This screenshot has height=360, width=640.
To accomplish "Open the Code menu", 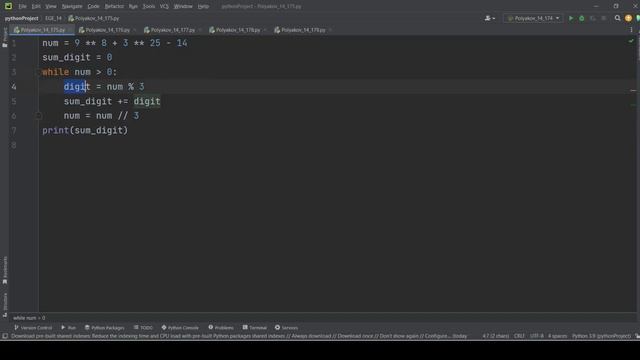I will [x=93, y=6].
